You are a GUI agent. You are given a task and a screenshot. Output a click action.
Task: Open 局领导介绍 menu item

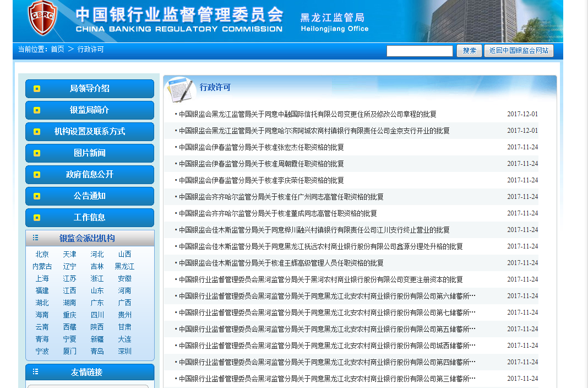pos(90,89)
